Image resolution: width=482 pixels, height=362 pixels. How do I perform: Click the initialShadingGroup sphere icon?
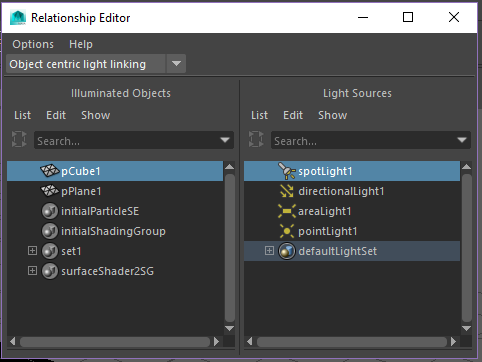point(50,231)
